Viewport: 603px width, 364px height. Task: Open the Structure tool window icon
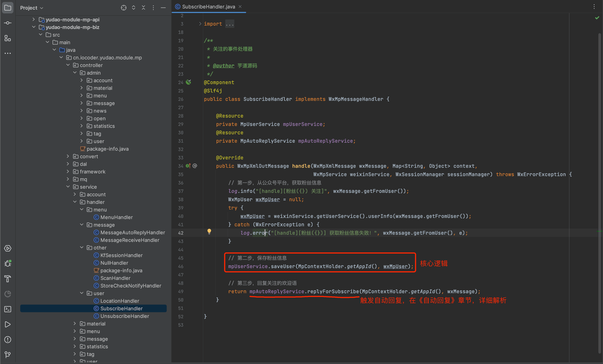(8, 38)
